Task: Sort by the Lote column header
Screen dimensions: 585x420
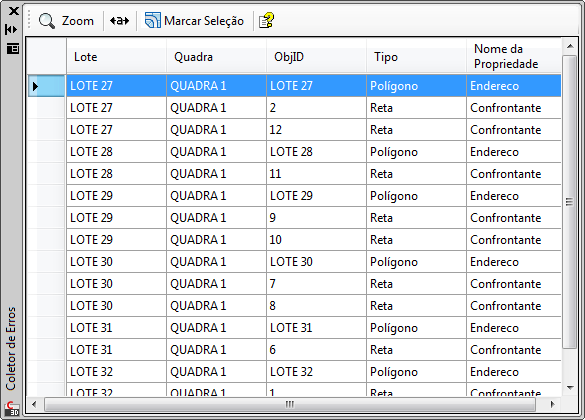Action: (116, 57)
